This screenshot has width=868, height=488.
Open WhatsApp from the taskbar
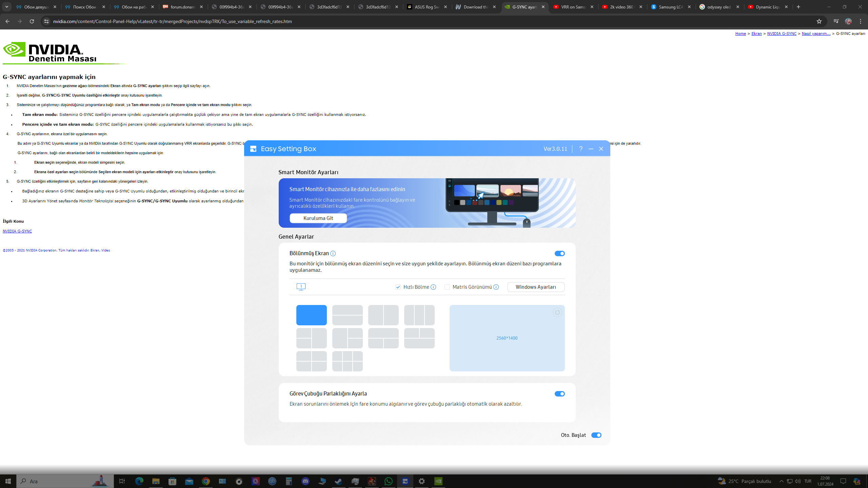[x=389, y=481]
